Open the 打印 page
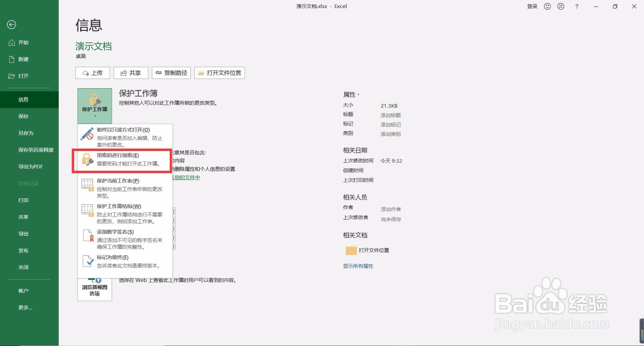Viewport: 644px width, 346px height. (23, 200)
